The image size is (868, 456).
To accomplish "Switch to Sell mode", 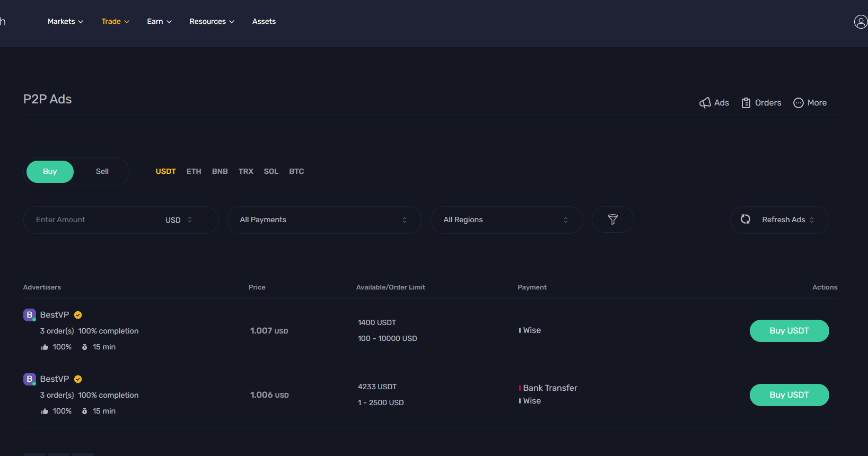I will [x=102, y=172].
